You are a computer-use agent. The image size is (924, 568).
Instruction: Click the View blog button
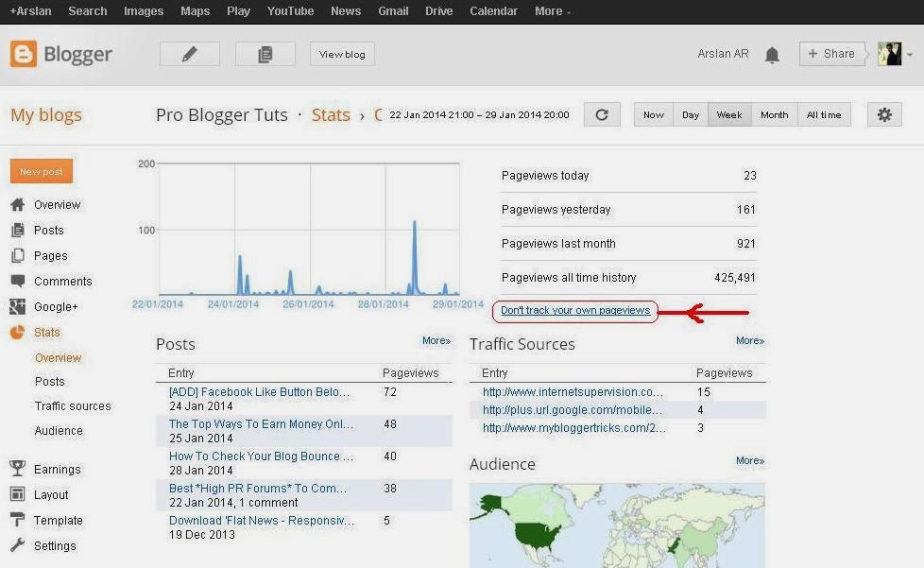[x=342, y=54]
